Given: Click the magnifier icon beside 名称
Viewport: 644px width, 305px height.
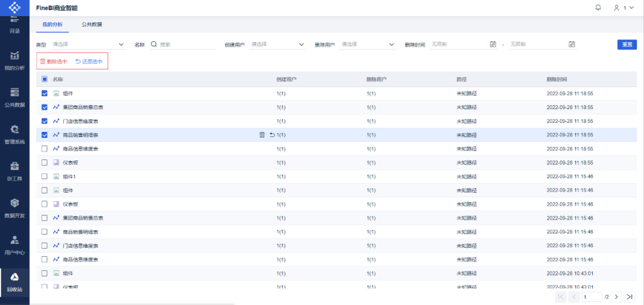Looking at the screenshot, I should pyautogui.click(x=154, y=44).
